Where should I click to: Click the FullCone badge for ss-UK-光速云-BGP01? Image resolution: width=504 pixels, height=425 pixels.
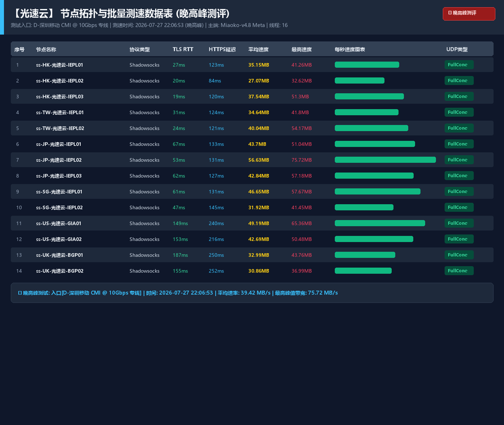459,255
